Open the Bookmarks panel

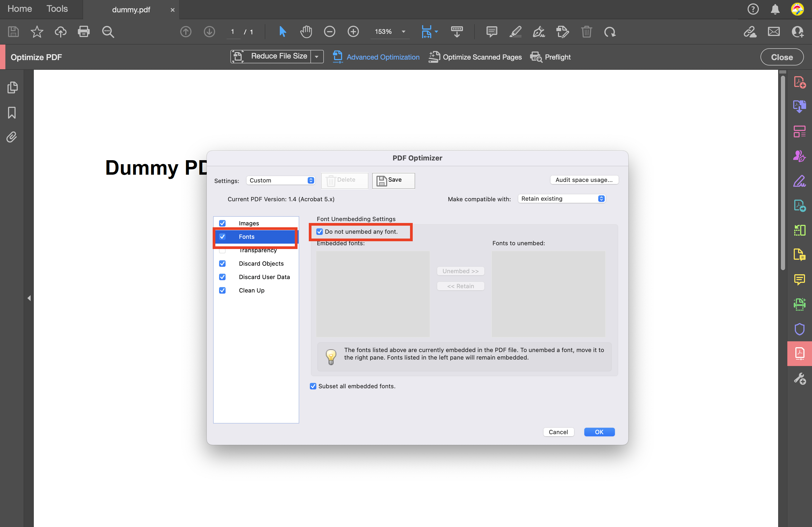[12, 112]
